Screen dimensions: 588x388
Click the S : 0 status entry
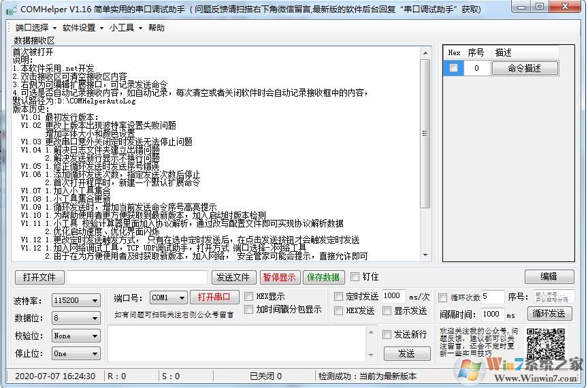[x=171, y=376]
